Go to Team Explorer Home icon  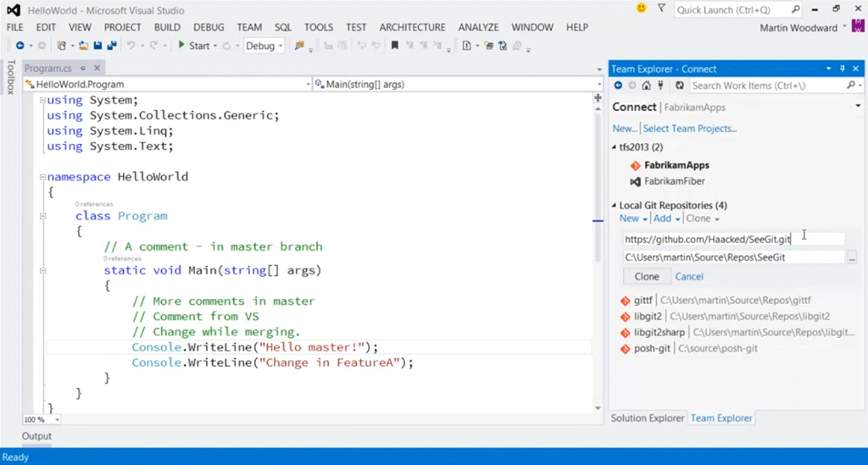[646, 86]
